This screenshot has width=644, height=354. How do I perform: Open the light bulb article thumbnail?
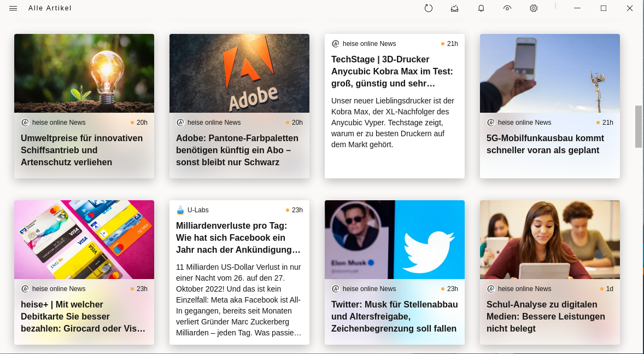[84, 73]
